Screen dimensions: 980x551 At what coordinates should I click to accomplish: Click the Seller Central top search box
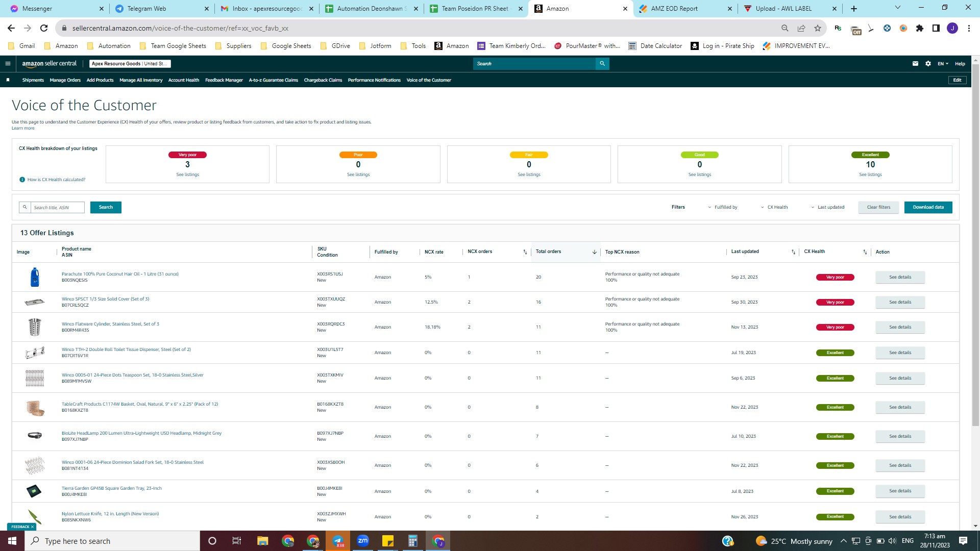(x=534, y=64)
